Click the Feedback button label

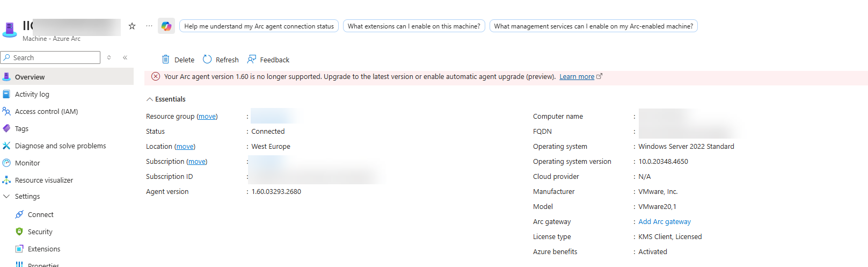275,60
